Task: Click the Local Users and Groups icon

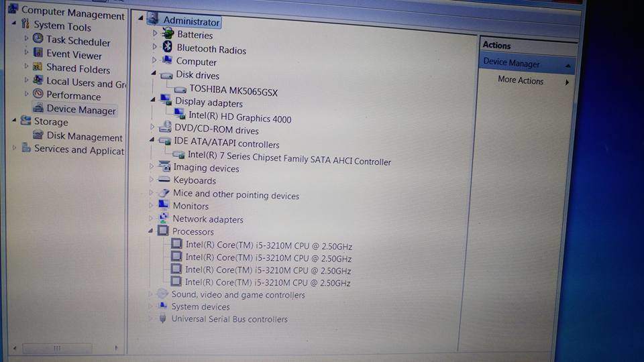Action: (x=38, y=80)
